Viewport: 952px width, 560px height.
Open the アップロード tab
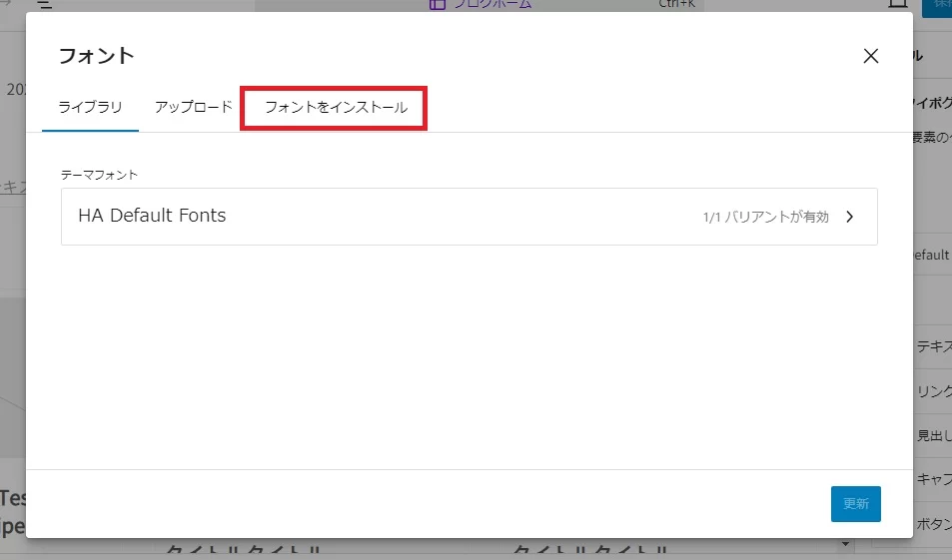coord(194,108)
